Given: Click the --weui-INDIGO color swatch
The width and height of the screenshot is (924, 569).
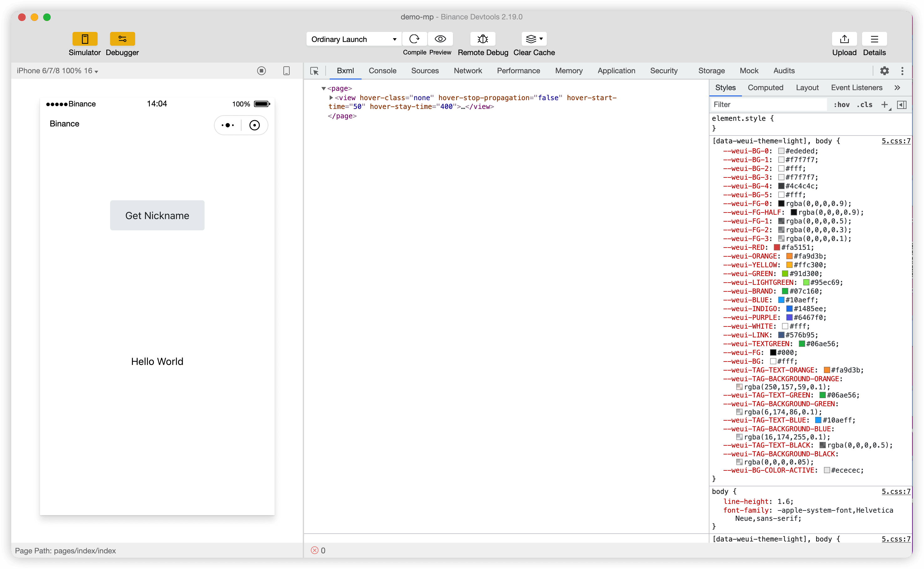Looking at the screenshot, I should pyautogui.click(x=789, y=309).
